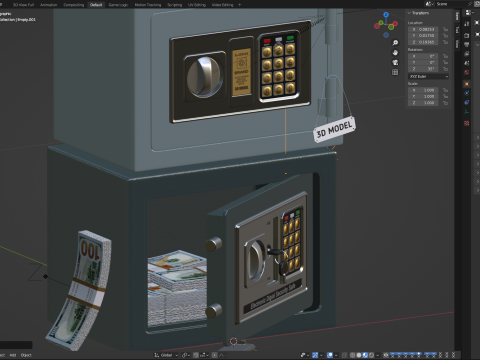The width and height of the screenshot is (480, 360).
Task: Open the 3D View Full workspace tab
Action: [x=23, y=5]
